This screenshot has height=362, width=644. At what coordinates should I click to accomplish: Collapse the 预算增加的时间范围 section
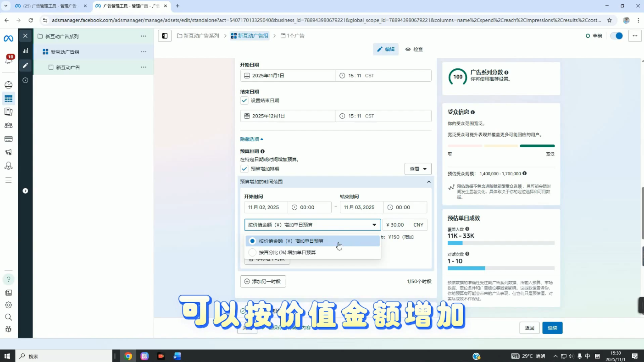tap(428, 181)
